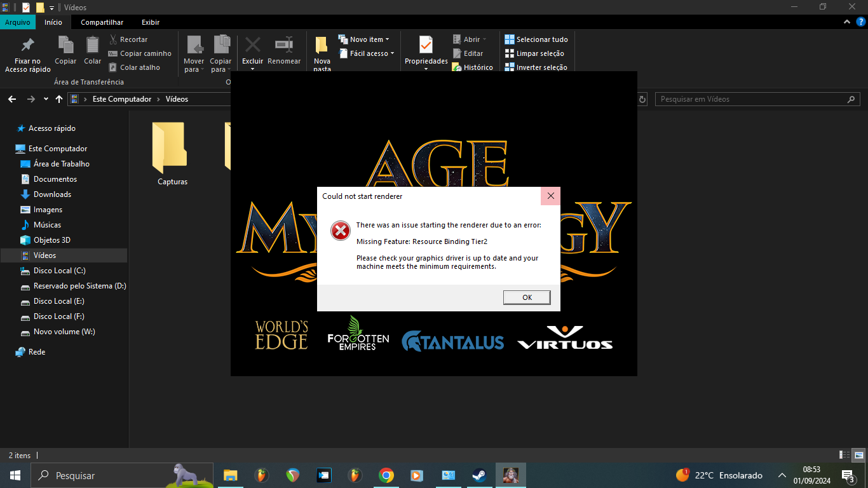Image resolution: width=868 pixels, height=488 pixels.
Task: Click the Colar clipboard icon
Action: coord(93,46)
